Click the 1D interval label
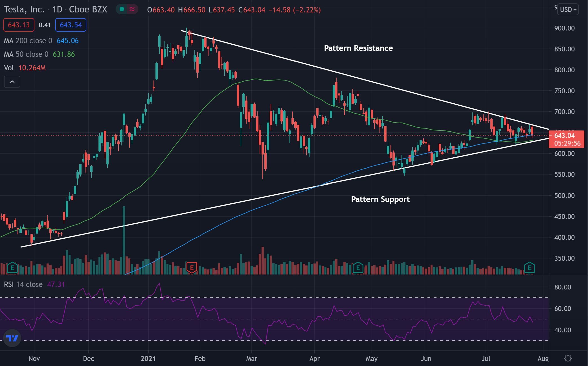588x366 pixels. point(57,10)
